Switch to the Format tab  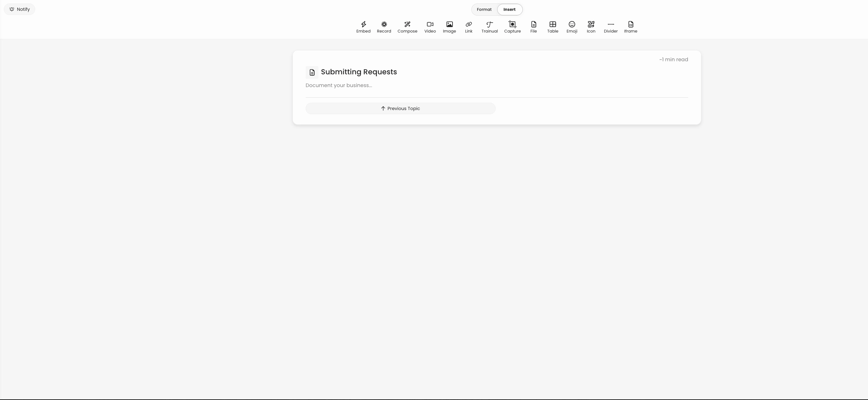coord(484,10)
